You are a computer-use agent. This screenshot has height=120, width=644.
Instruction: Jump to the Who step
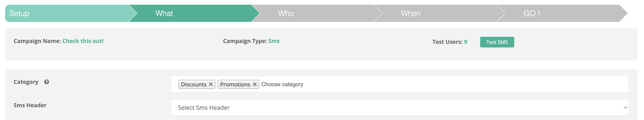(286, 13)
